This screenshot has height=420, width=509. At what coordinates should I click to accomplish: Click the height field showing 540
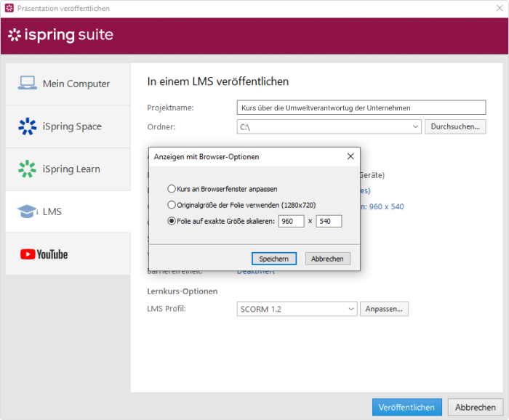[x=329, y=221]
